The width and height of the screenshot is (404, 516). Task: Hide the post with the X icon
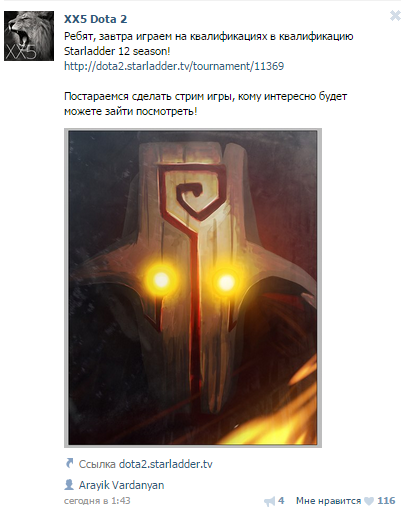(395, 16)
